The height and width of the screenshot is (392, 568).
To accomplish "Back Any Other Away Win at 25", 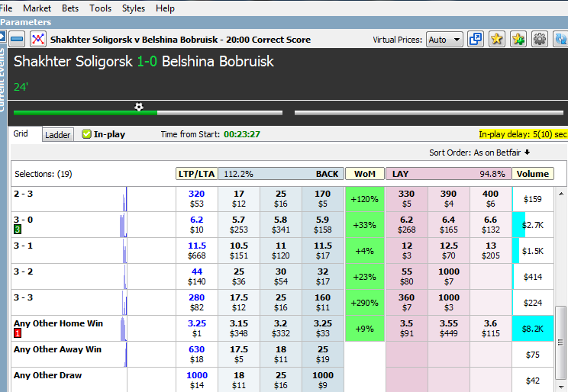I will point(323,355).
